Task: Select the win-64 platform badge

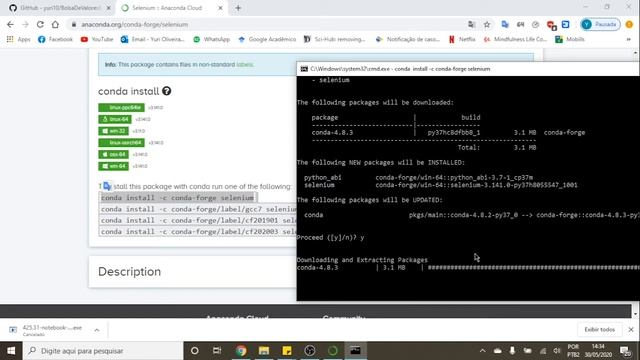Action: pyautogui.click(x=113, y=166)
